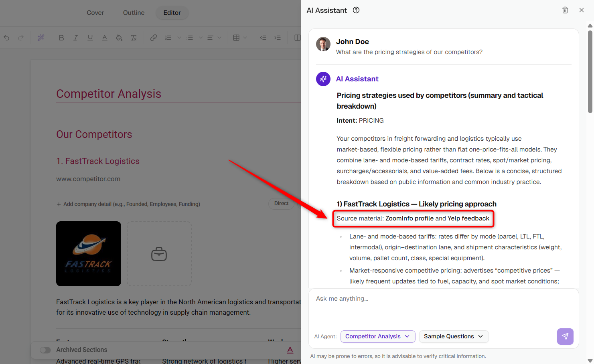594x364 pixels.
Task: Undo the last edit in the toolbar
Action: click(6, 38)
